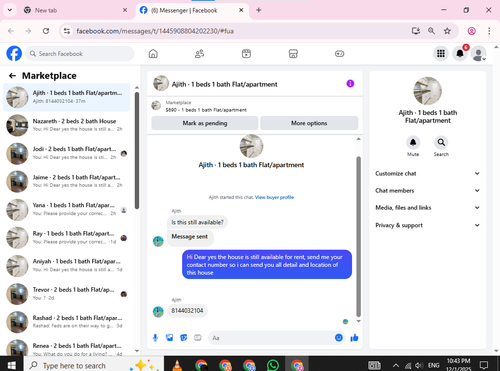This screenshot has width=500, height=371.
Task: Click Ajith's profile picture in info panel
Action: (428, 91)
